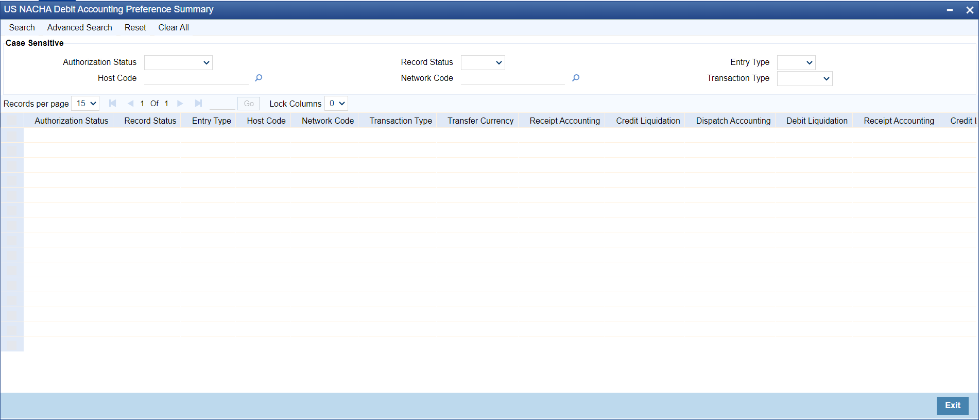The image size is (980, 420).
Task: Open Entry Type dropdown
Action: click(x=796, y=62)
